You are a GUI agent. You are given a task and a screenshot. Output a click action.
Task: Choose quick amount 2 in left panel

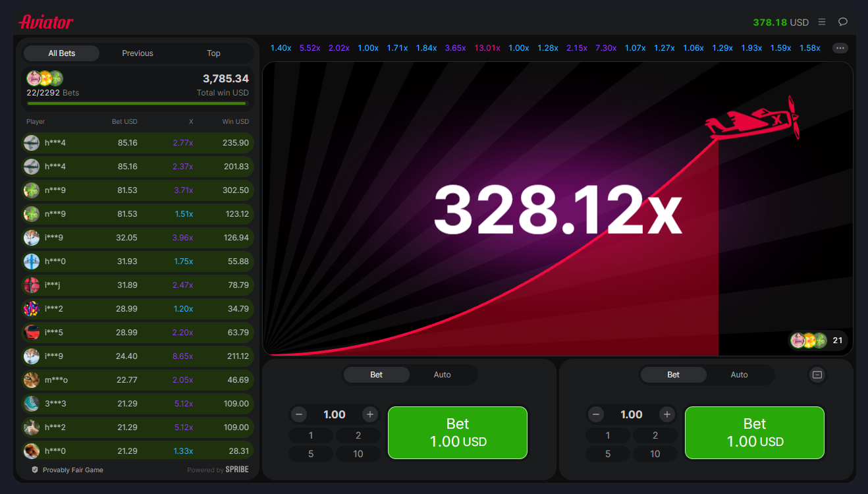[x=358, y=435]
